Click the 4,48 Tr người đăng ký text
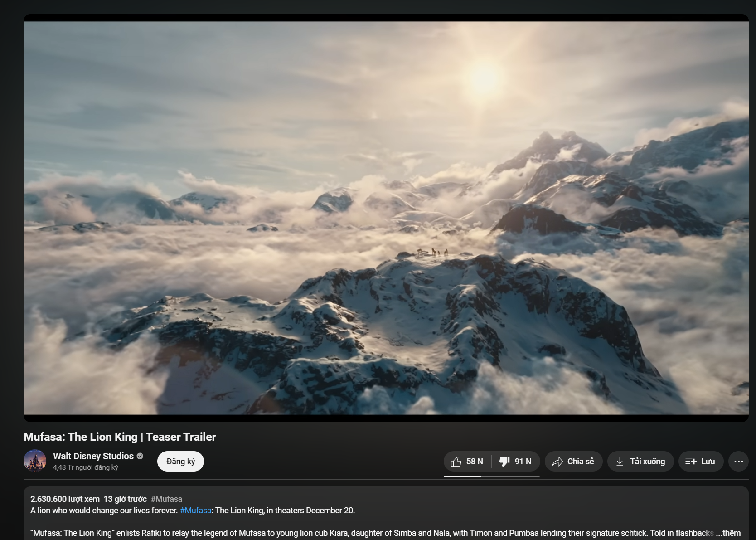756x540 pixels. [x=86, y=467]
